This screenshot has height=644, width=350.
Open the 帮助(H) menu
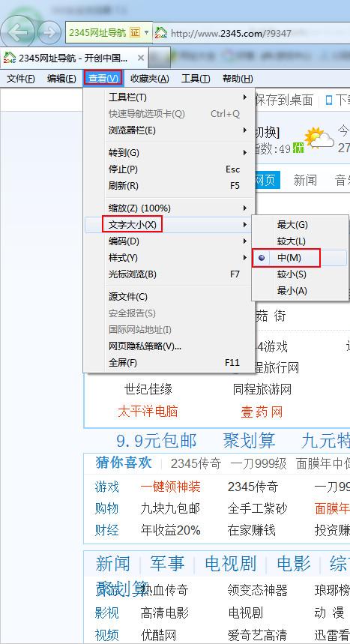238,79
